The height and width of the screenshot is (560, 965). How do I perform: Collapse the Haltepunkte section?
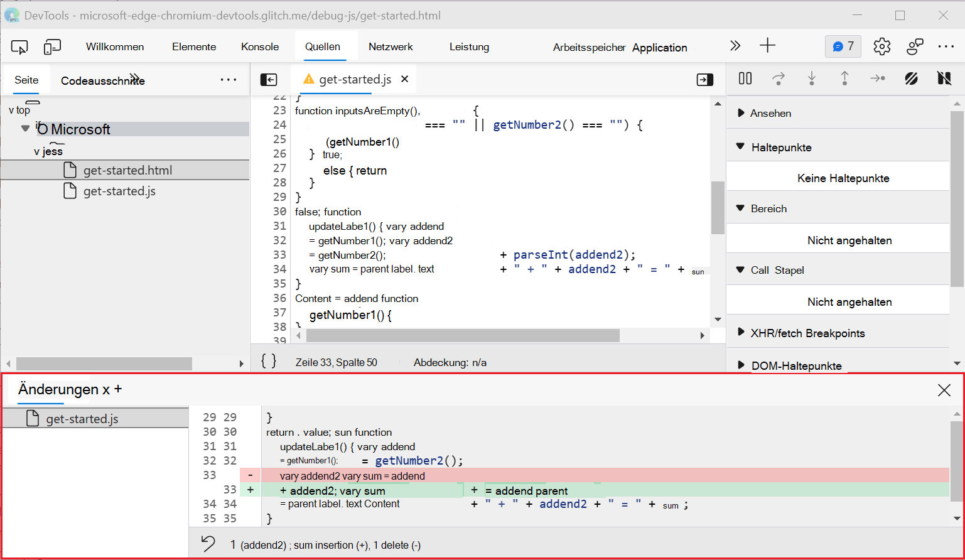point(781,148)
